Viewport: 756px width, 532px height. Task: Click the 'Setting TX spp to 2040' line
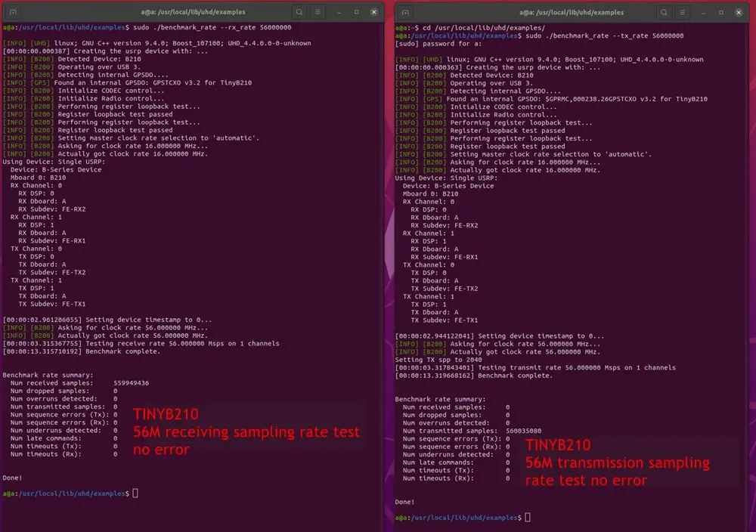[438, 360]
